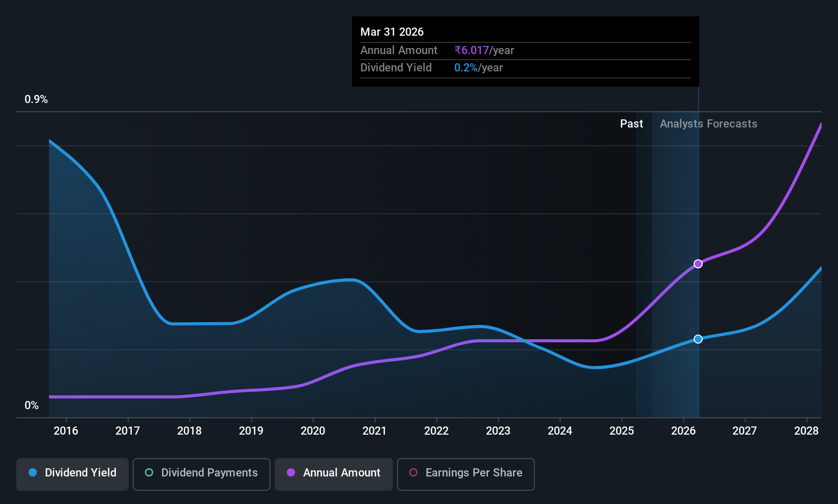Toggle the Earnings Per Share series
This screenshot has height=504, width=838.
(x=466, y=474)
